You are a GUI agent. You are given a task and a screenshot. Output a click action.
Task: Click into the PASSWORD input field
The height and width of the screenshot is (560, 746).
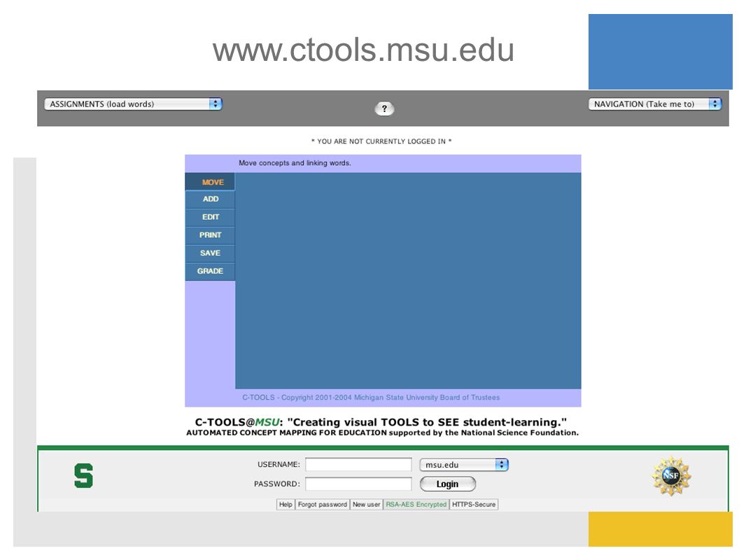pos(358,484)
